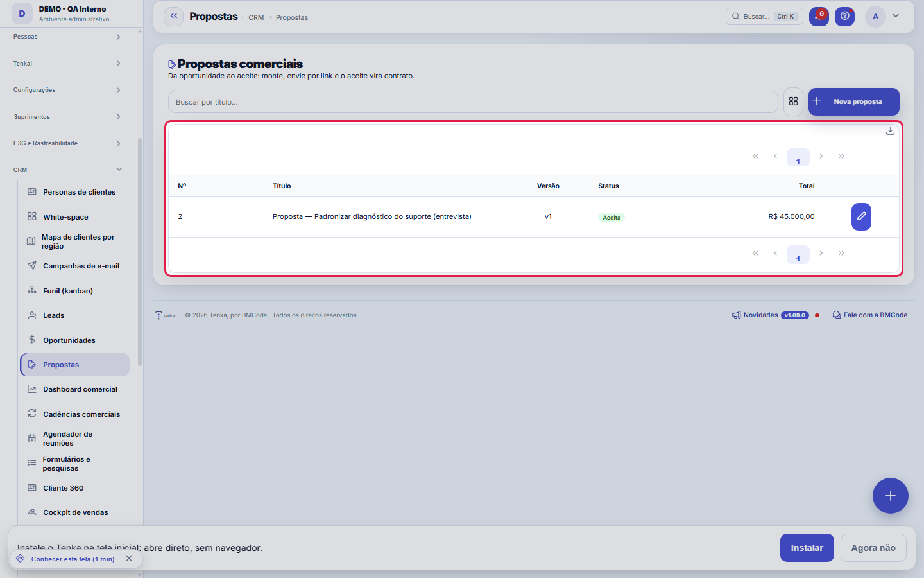Screen dimensions: 924x578
Task: Switch to grid view layout icon
Action: point(794,101)
